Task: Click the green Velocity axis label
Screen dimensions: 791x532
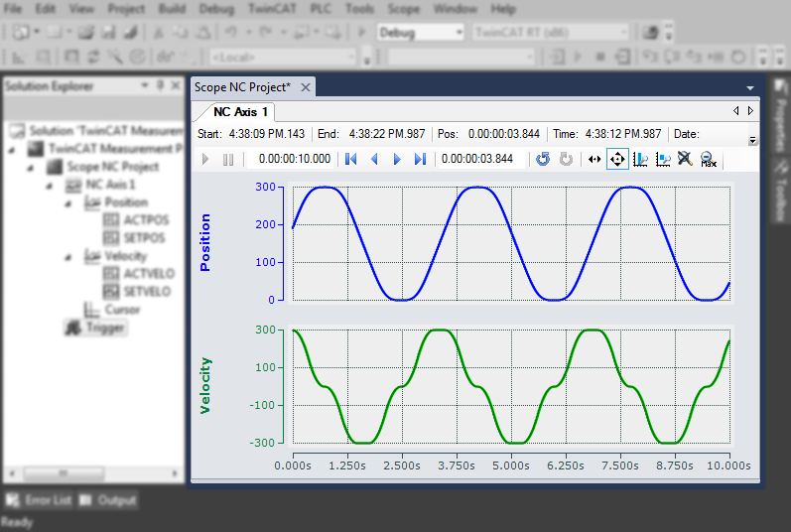Action: (x=204, y=386)
